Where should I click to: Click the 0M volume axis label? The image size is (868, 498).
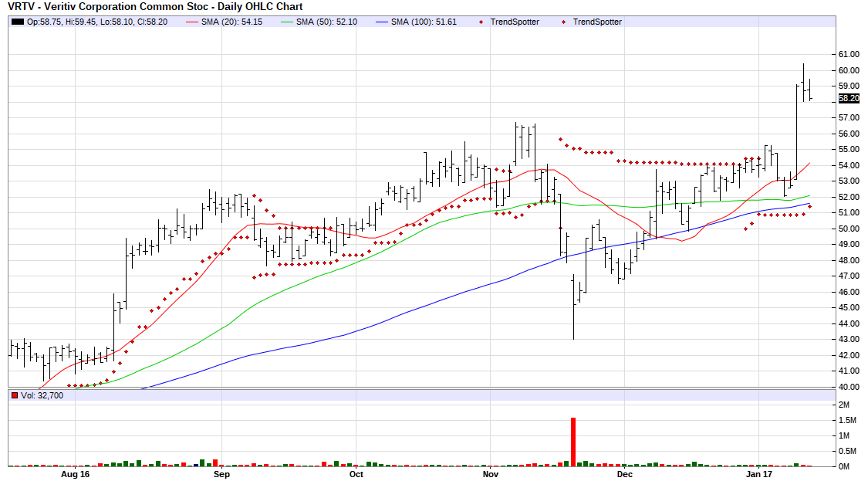tap(843, 466)
